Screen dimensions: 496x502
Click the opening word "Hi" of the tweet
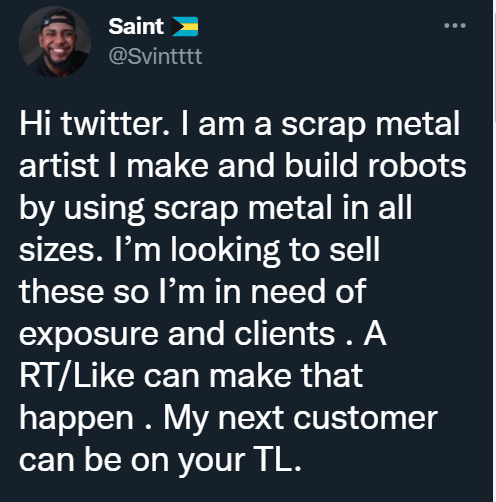(x=35, y=123)
